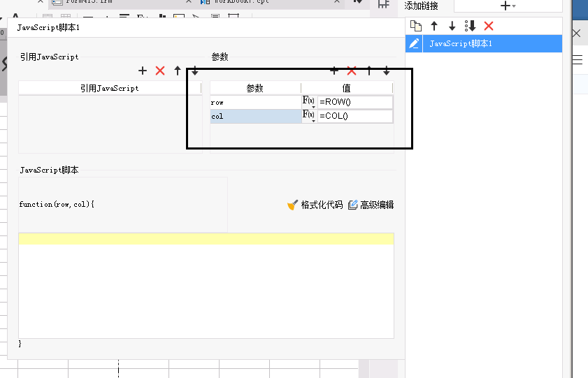
Task: Open F(x) type dropdown for row parameter
Action: coord(309,102)
